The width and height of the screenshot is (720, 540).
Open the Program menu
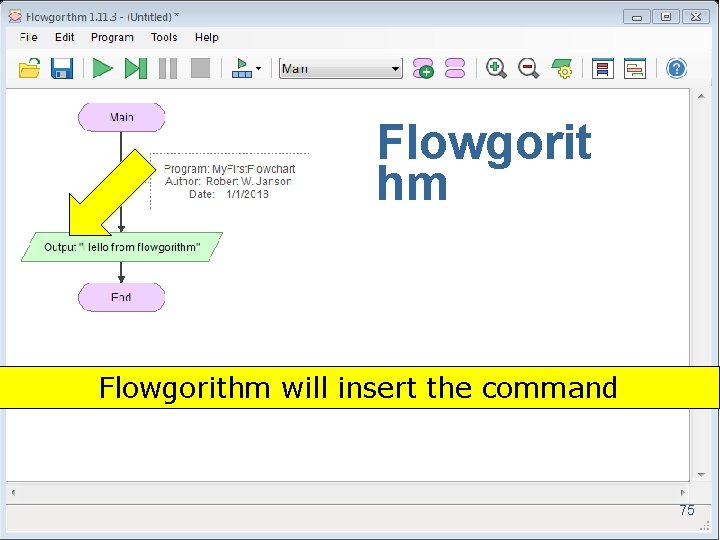coord(112,37)
